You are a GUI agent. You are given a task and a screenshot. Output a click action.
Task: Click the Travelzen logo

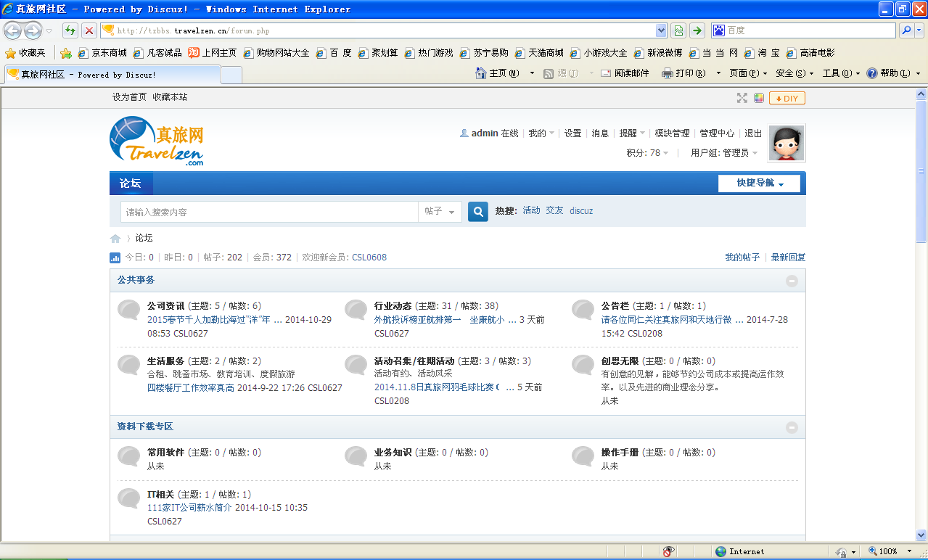pyautogui.click(x=157, y=141)
